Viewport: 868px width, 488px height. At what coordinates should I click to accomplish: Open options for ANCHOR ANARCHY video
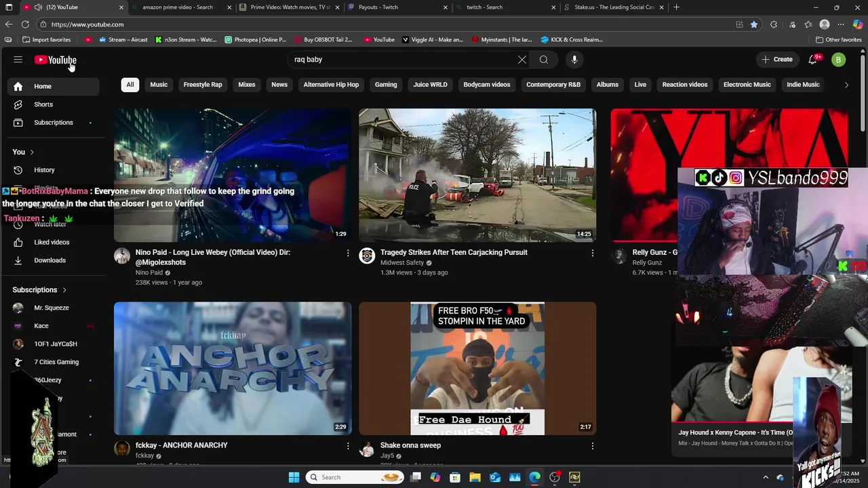348,446
